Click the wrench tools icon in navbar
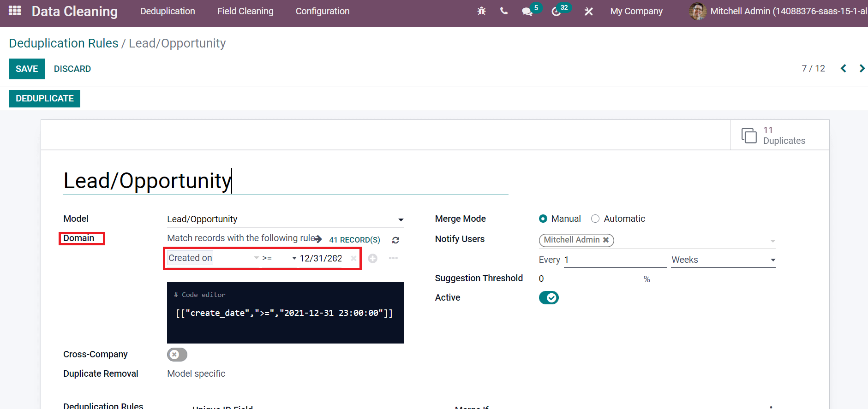 (588, 11)
